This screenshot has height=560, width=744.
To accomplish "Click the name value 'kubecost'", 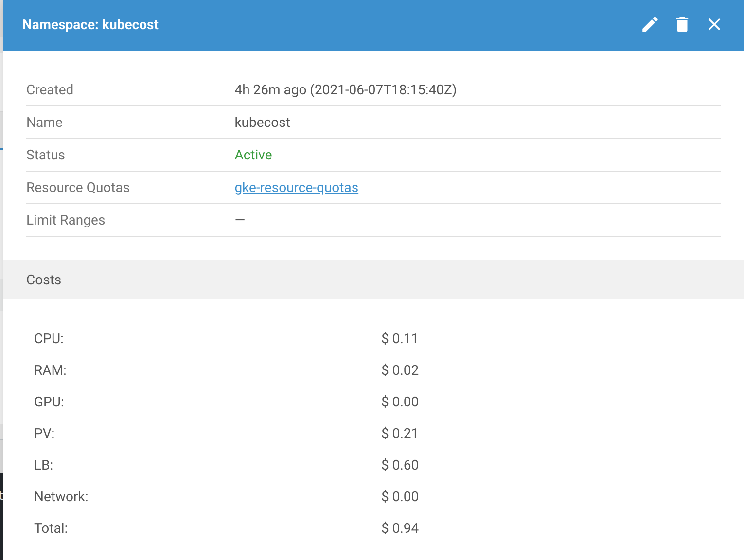I will tap(262, 122).
